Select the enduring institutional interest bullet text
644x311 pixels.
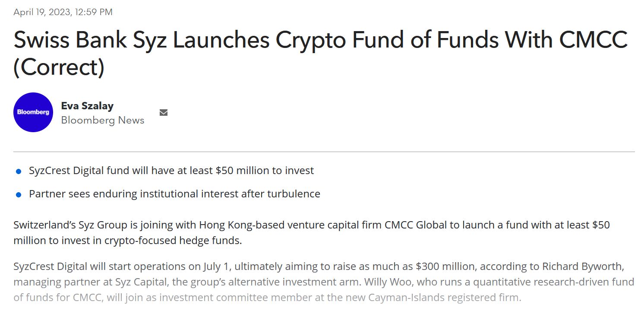pos(174,194)
